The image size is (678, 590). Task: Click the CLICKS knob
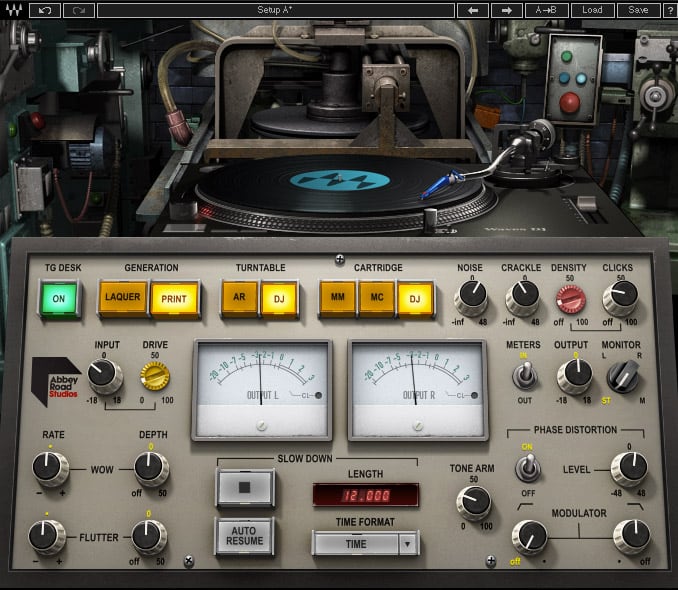click(620, 297)
